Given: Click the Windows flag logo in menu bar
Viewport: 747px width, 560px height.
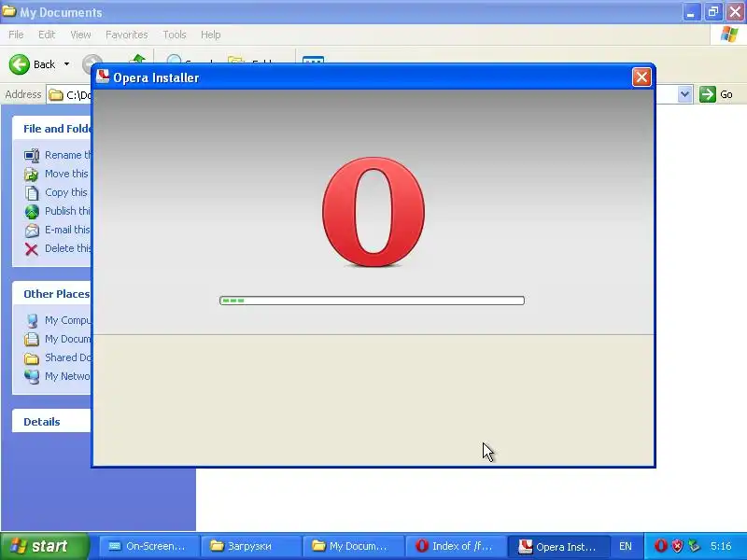Looking at the screenshot, I should pos(729,35).
